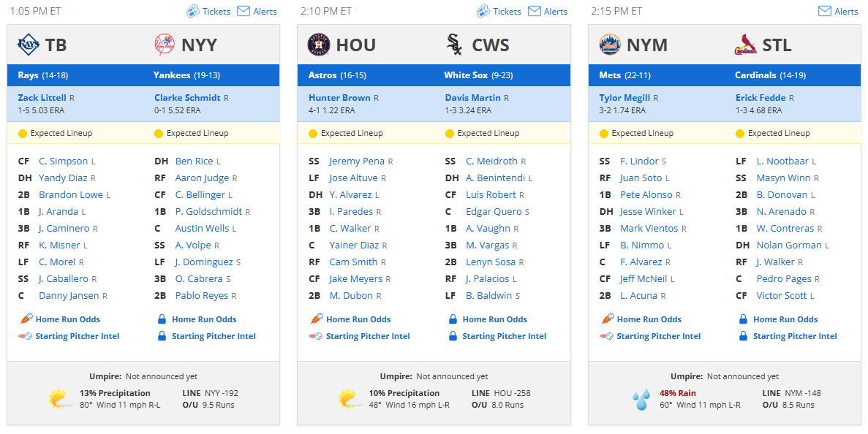
Task: Click Alerts link for NYM-STL game
Action: (x=846, y=11)
